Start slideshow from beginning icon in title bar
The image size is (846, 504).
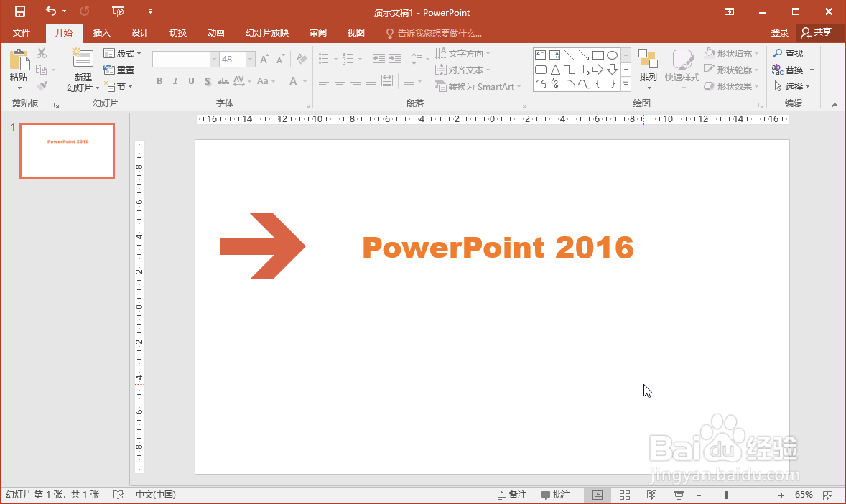click(118, 11)
